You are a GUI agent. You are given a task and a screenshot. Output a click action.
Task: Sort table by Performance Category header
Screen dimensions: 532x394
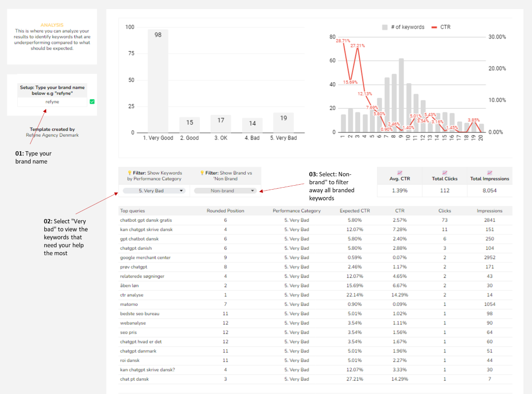(x=297, y=211)
